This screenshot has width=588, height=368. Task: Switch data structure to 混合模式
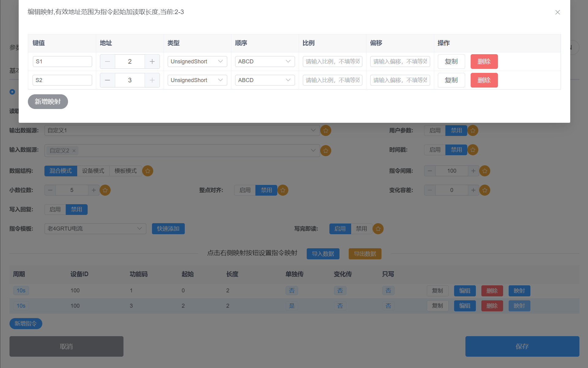[61, 171]
